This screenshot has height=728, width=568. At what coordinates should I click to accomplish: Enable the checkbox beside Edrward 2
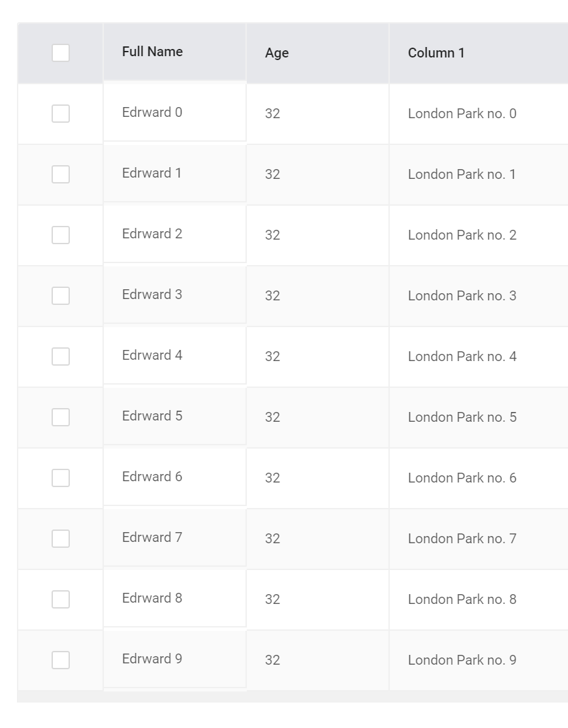tap(59, 234)
